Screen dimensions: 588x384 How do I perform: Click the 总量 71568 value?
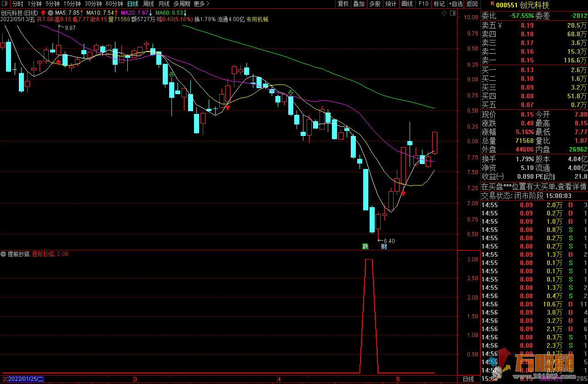tap(525, 141)
